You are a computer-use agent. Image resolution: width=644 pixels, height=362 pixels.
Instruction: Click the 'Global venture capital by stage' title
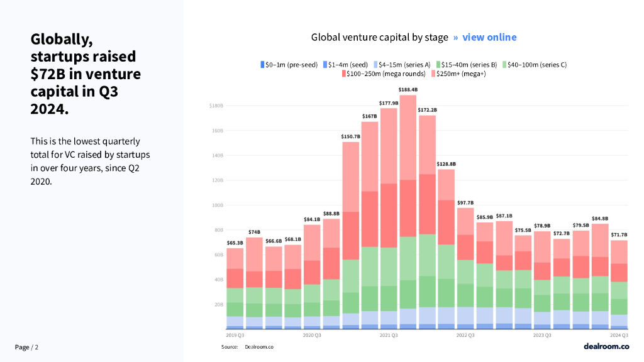pos(380,37)
